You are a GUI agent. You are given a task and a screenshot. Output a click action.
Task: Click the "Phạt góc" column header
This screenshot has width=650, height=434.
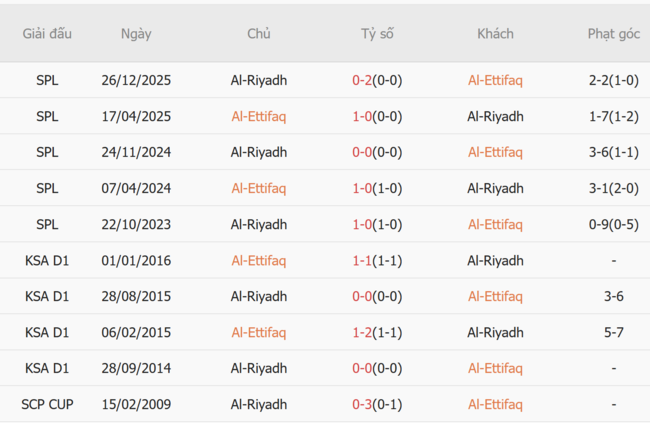[613, 33]
